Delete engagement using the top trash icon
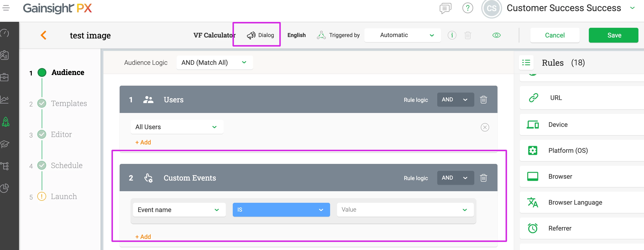Screen dimensions: 644x250 point(468,35)
